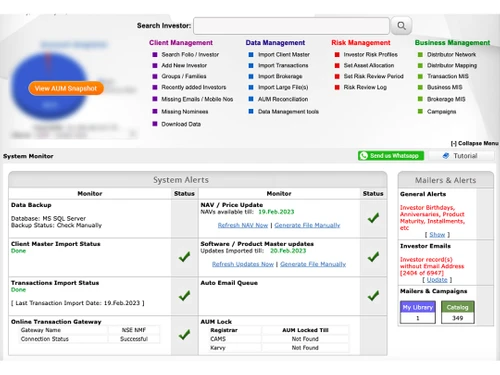Open Missing Nominees entry

click(185, 112)
